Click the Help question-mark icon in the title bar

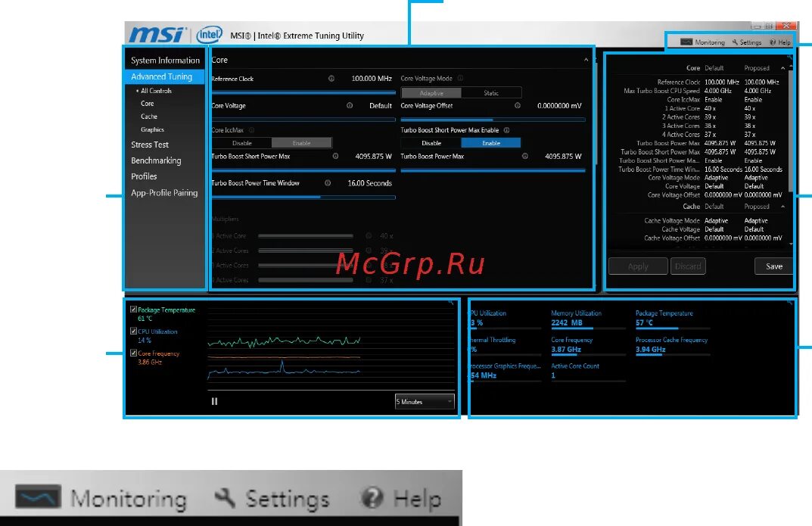(x=773, y=42)
